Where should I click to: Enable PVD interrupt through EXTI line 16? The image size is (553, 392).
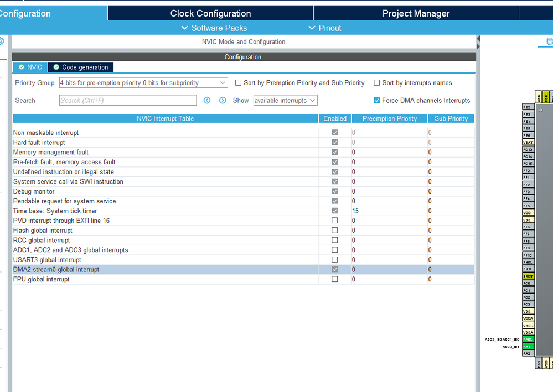[x=335, y=221]
